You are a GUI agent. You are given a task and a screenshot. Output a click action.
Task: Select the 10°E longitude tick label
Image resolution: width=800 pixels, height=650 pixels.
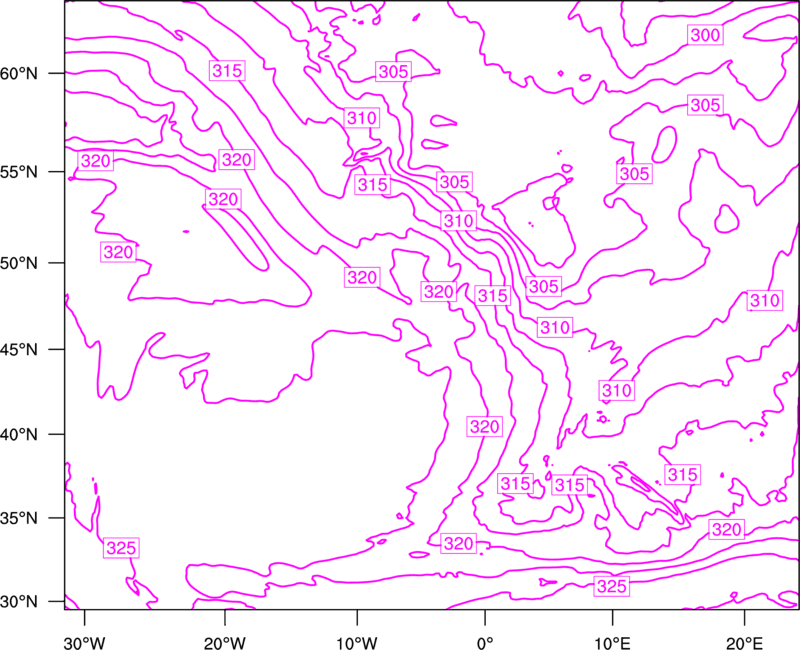point(612,643)
